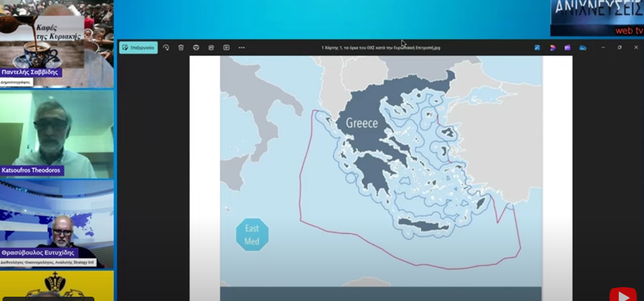Open the three-dots more options menu
This screenshot has height=301, width=644.
pos(242,47)
